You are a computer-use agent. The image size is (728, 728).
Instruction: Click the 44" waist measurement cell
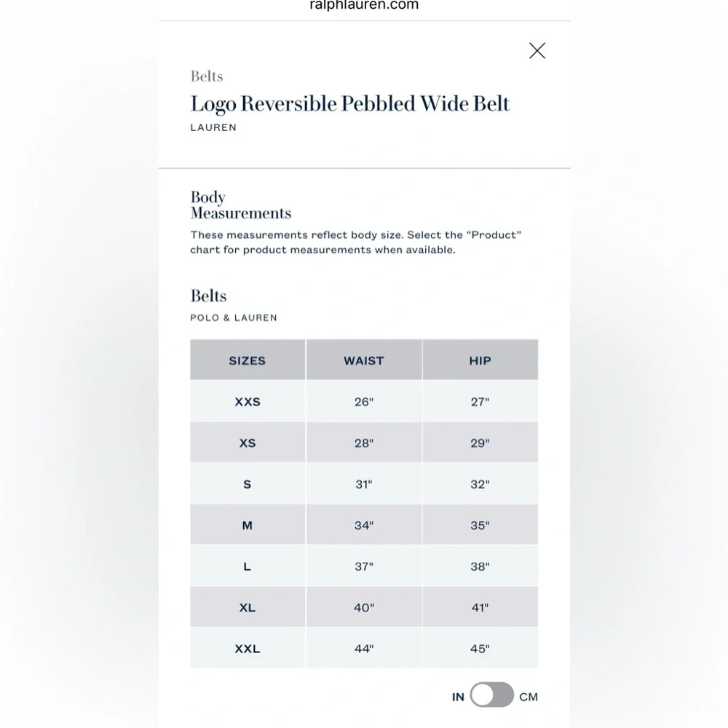pos(364,648)
